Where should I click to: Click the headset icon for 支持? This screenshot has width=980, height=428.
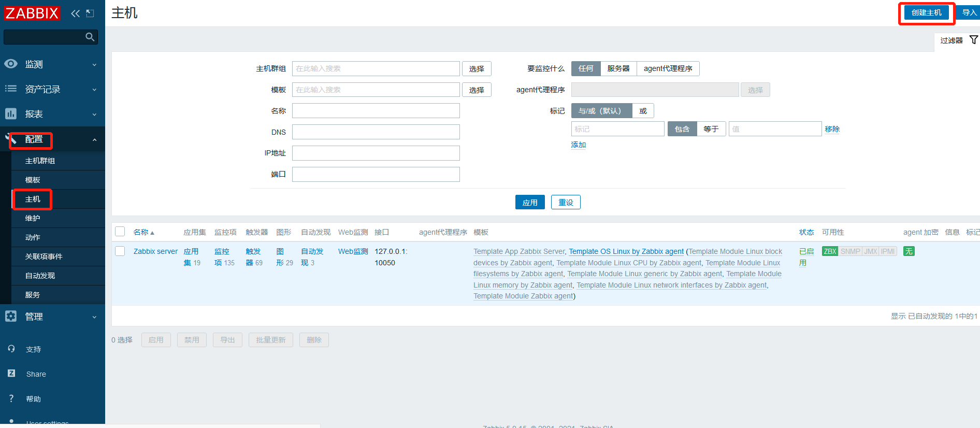pyautogui.click(x=11, y=349)
